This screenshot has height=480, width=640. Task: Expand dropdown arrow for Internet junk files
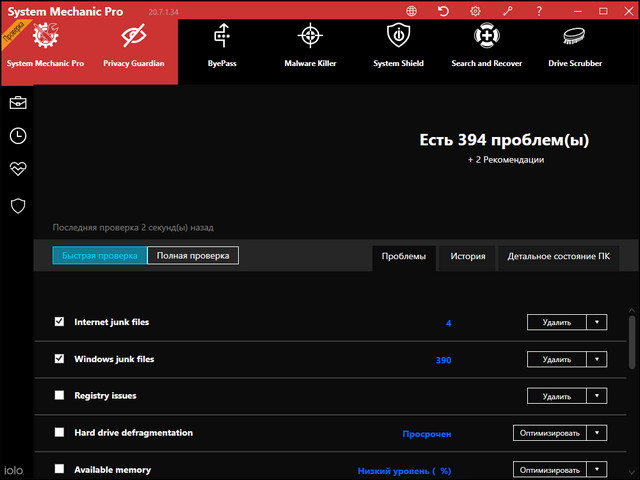click(x=596, y=322)
